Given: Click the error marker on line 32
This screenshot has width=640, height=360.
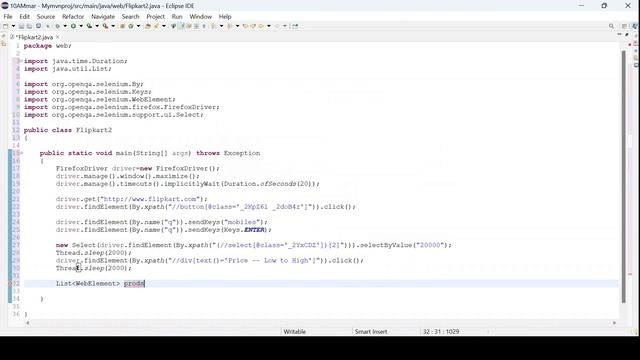Looking at the screenshot, I should point(10,284).
